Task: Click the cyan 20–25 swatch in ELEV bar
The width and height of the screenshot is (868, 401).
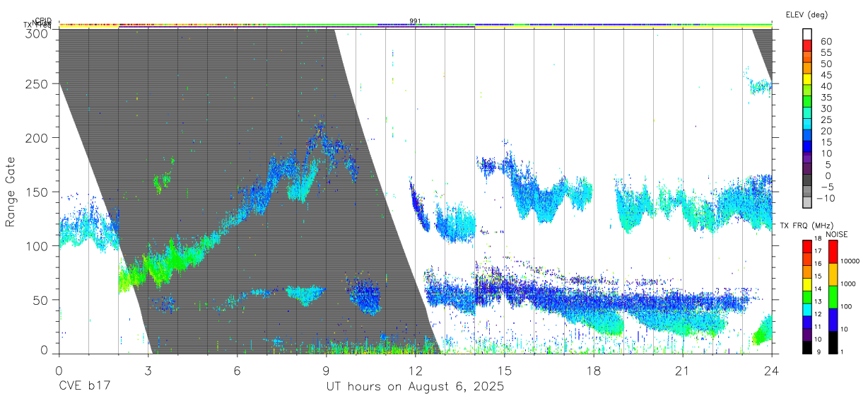Action: coord(807,125)
